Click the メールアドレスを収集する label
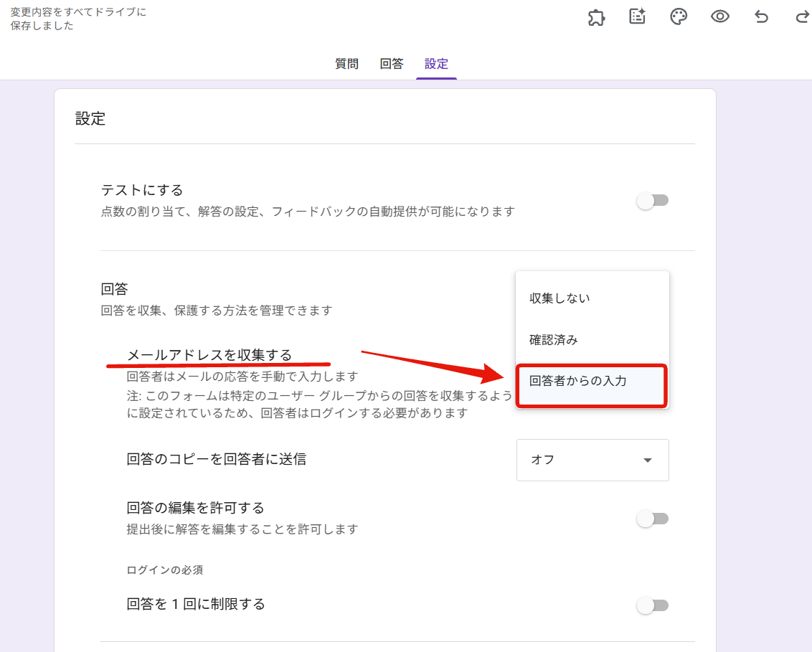This screenshot has width=812, height=652. (209, 355)
